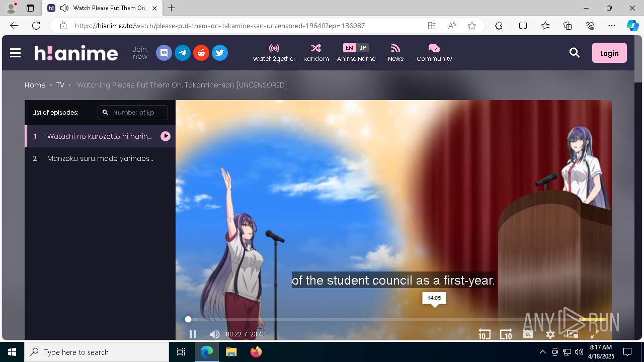The height and width of the screenshot is (362, 644).
Task: Click the Login button
Action: pos(609,53)
